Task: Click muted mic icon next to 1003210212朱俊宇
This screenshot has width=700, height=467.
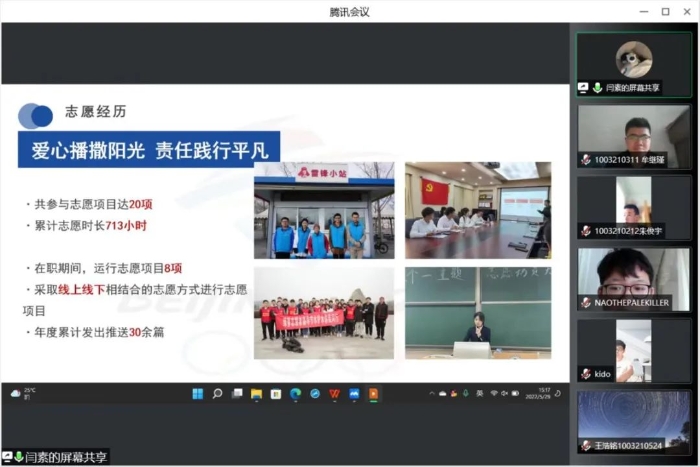Action: [x=586, y=231]
